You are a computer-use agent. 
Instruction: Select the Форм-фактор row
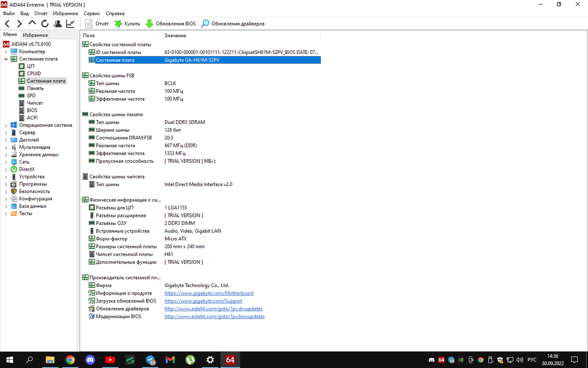pos(203,238)
